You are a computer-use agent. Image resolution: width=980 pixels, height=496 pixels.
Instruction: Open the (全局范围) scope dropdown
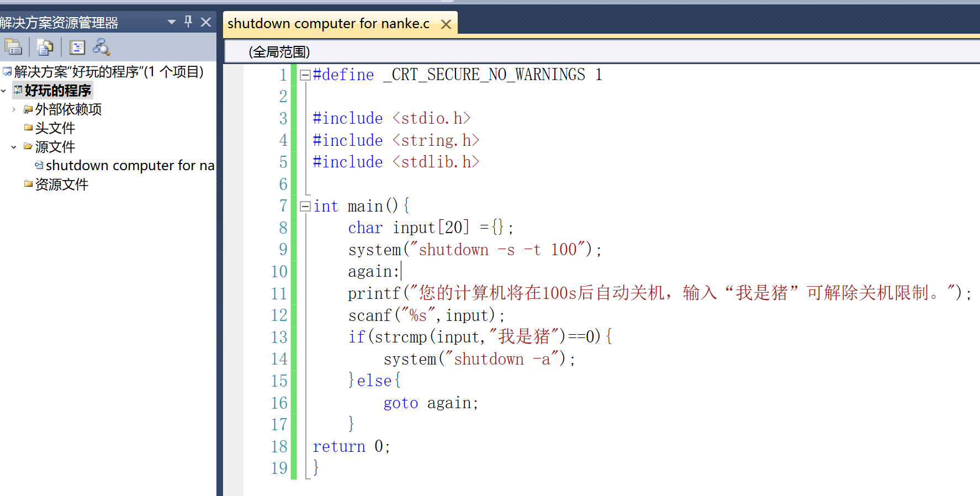602,52
